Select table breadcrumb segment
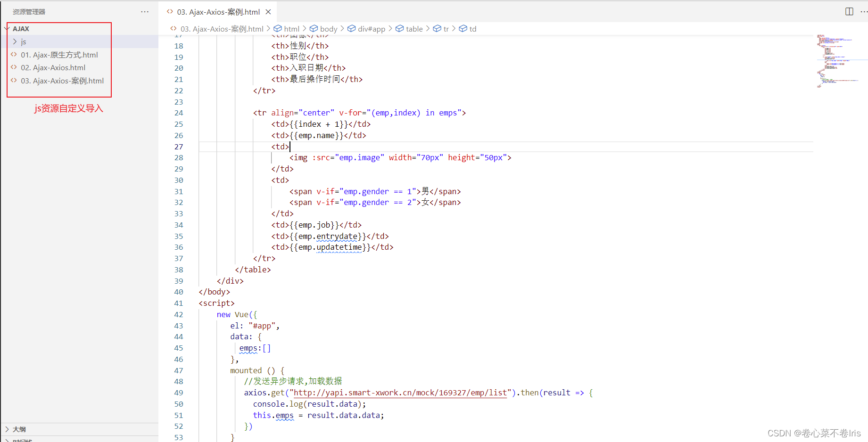This screenshot has height=442, width=868. [x=414, y=29]
